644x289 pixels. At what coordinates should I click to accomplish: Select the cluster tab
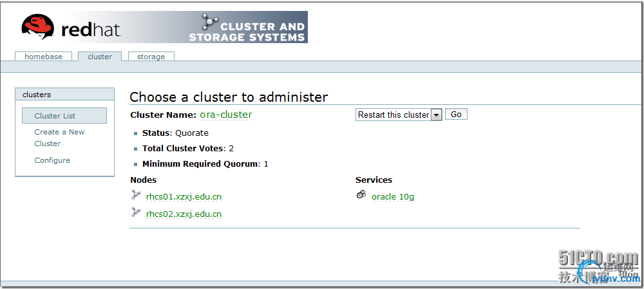coord(100,57)
